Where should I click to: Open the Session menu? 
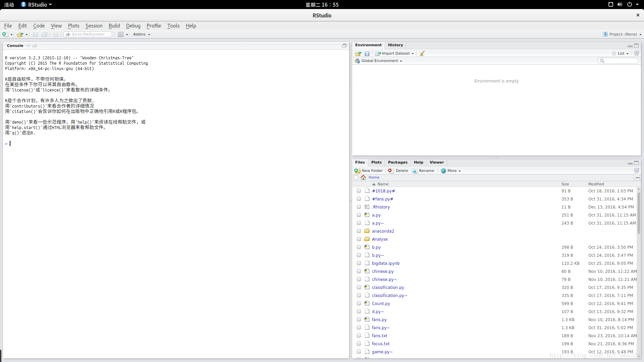[94, 25]
